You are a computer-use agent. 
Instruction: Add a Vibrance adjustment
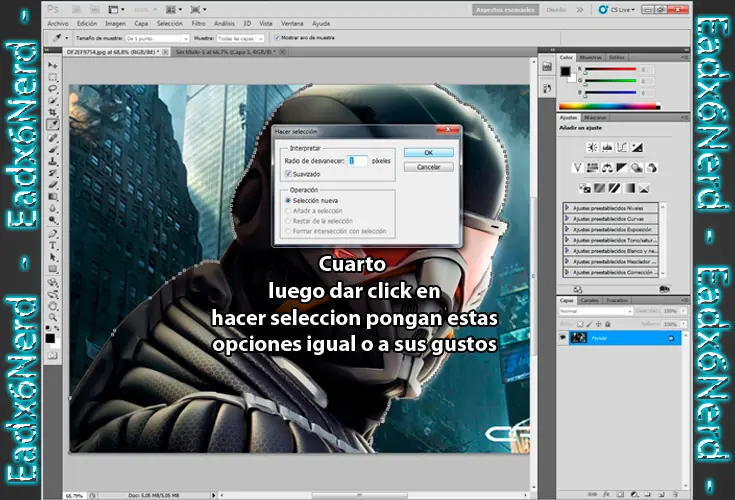pos(578,167)
